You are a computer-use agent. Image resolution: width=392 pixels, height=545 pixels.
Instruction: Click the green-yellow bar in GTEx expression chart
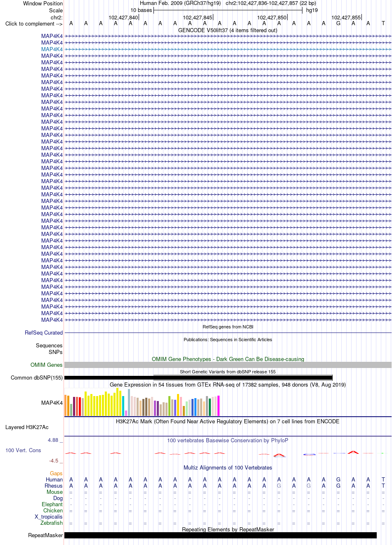169,406
